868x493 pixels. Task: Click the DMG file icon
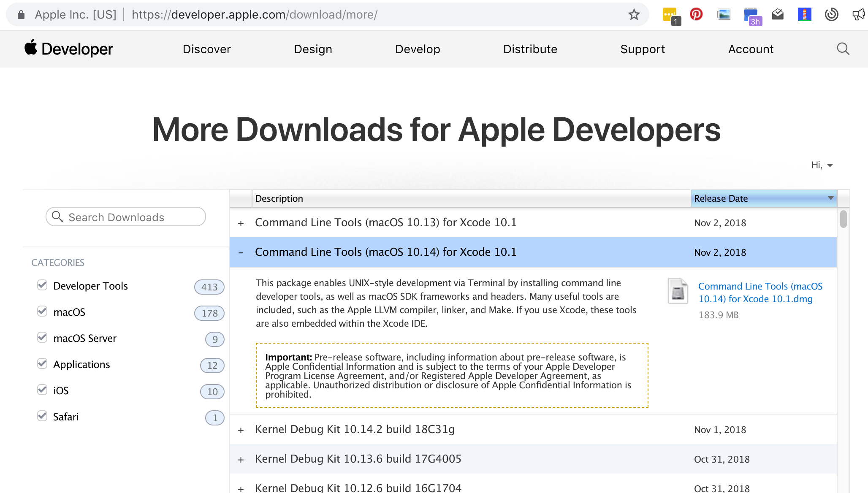click(x=678, y=291)
